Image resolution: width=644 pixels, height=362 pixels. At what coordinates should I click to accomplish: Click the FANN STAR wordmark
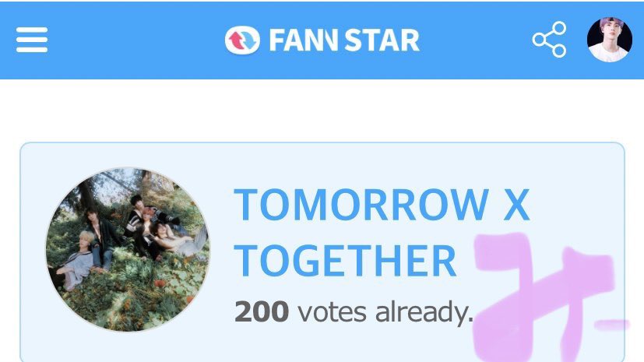(344, 40)
